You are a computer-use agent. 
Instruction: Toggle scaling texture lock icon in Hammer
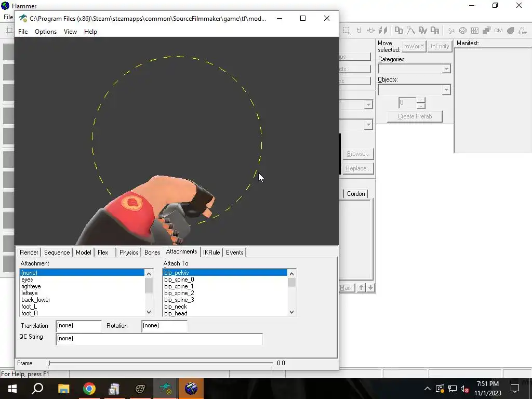point(370,31)
